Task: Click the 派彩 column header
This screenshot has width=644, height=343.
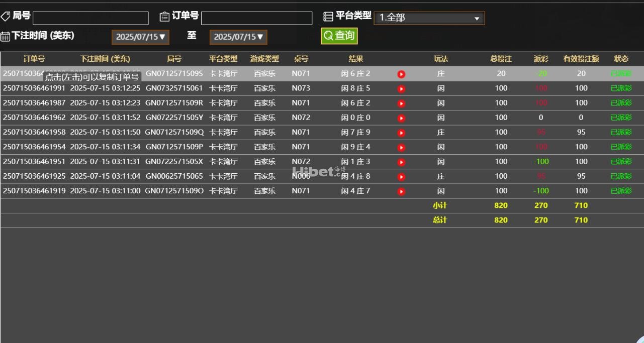Action: click(540, 58)
